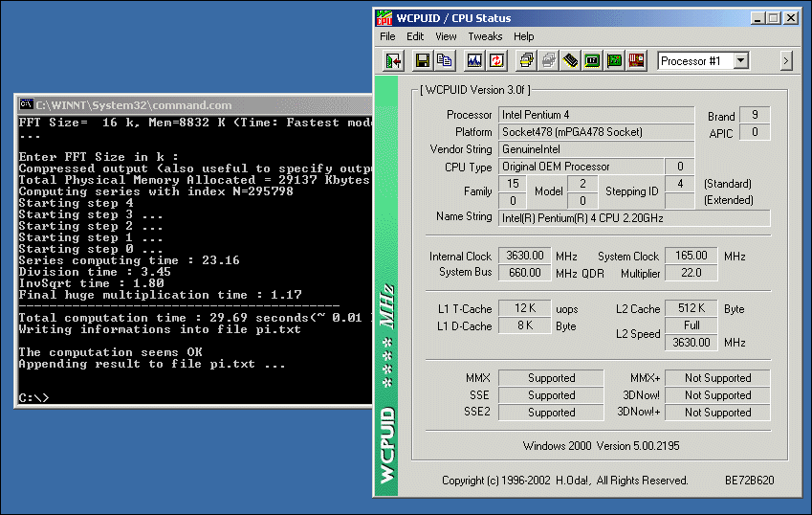
Task: Click the Windows 2000 Version 5.00.2195 text
Action: [x=602, y=445]
